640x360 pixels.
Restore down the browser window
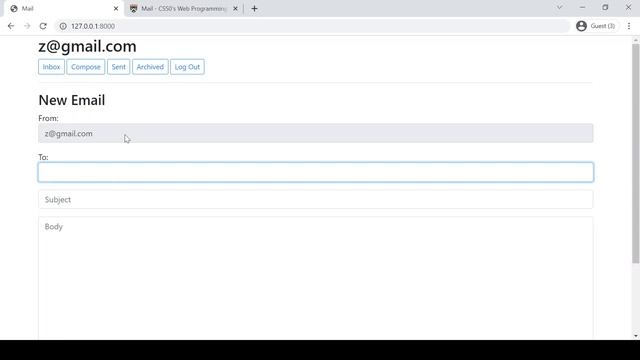(x=605, y=7)
